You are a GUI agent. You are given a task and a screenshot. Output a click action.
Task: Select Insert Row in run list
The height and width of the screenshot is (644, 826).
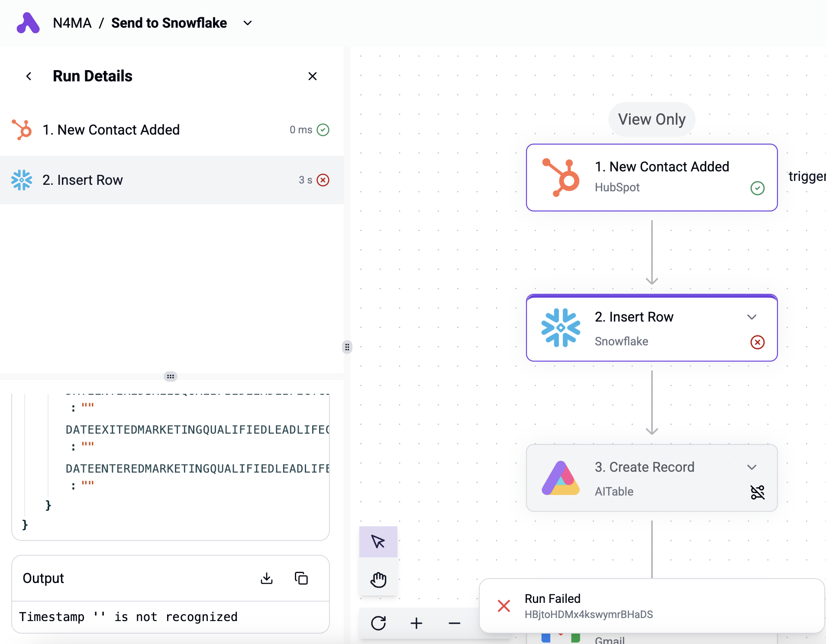click(172, 180)
